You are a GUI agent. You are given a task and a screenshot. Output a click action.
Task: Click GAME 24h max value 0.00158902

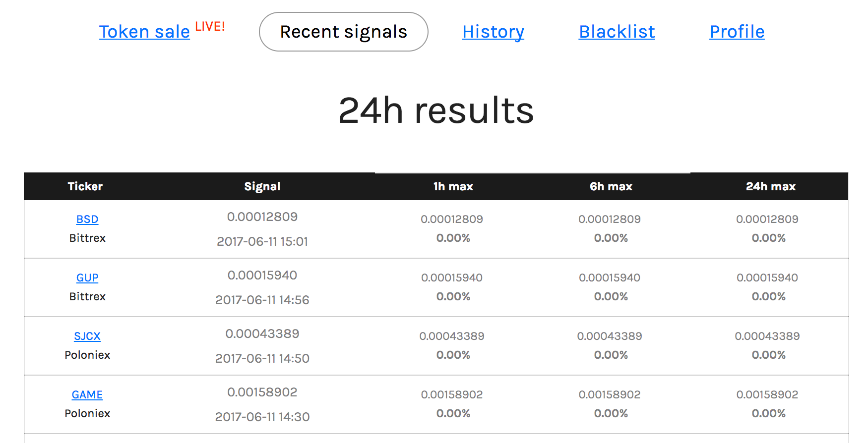[x=767, y=394]
